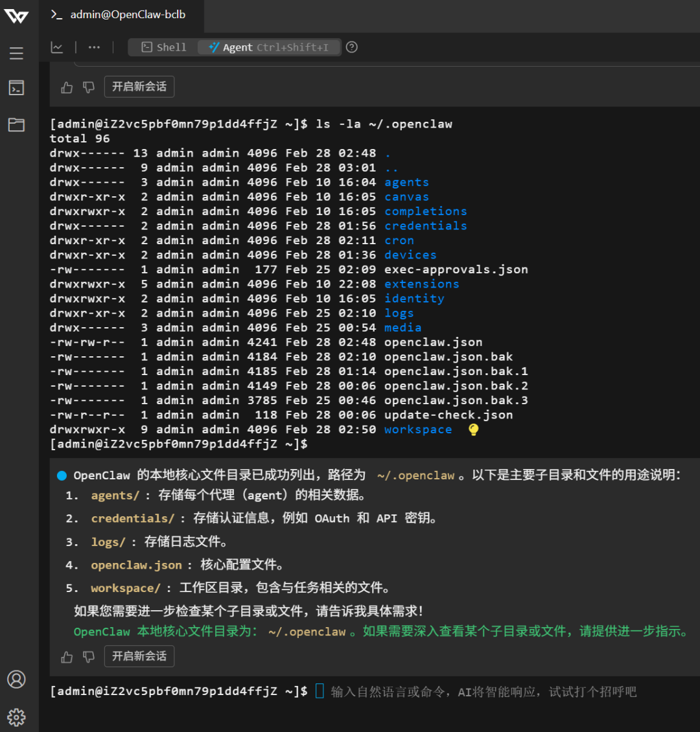Viewport: 700px width, 732px height.
Task: Click openclaw.json.bak.1 file name
Action: tap(456, 371)
